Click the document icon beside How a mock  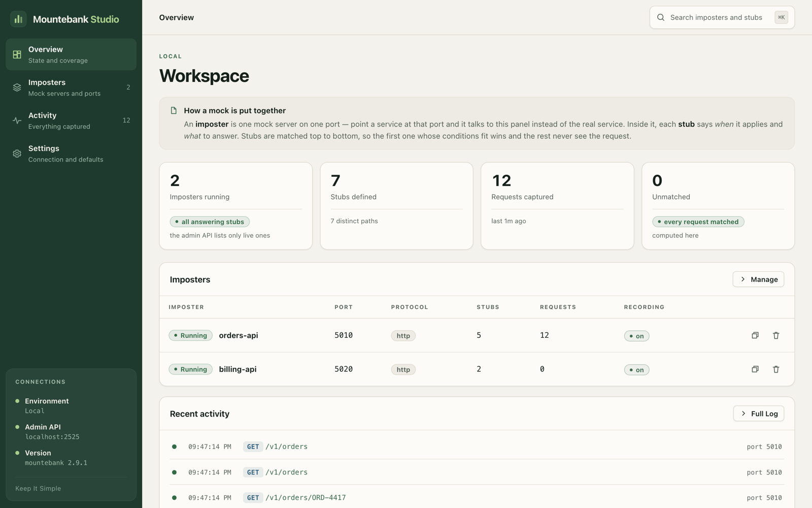[x=174, y=111]
